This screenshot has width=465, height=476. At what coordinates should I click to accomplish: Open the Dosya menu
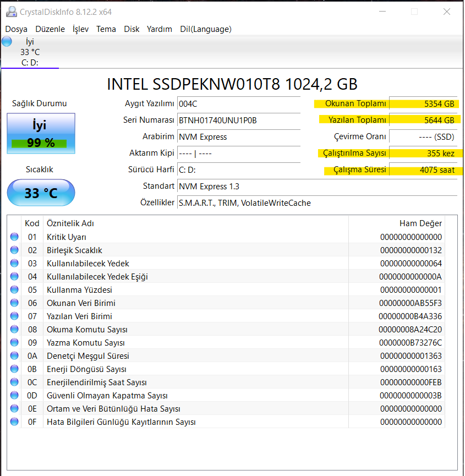[x=17, y=29]
